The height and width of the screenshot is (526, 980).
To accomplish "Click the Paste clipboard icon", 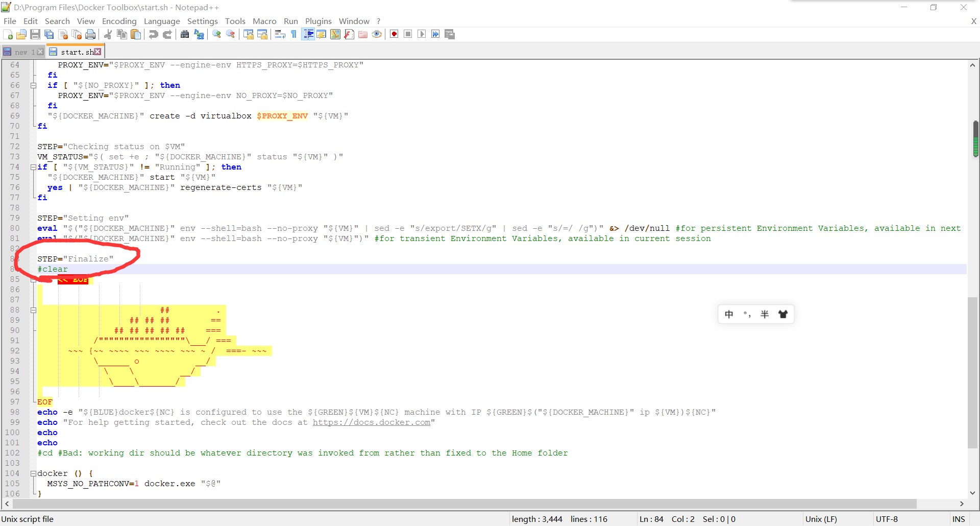I will coord(136,34).
